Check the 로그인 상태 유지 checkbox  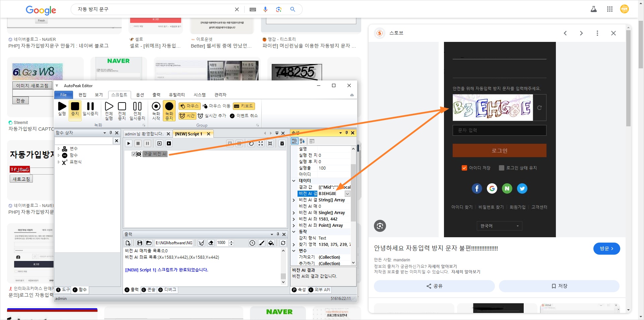tap(501, 168)
